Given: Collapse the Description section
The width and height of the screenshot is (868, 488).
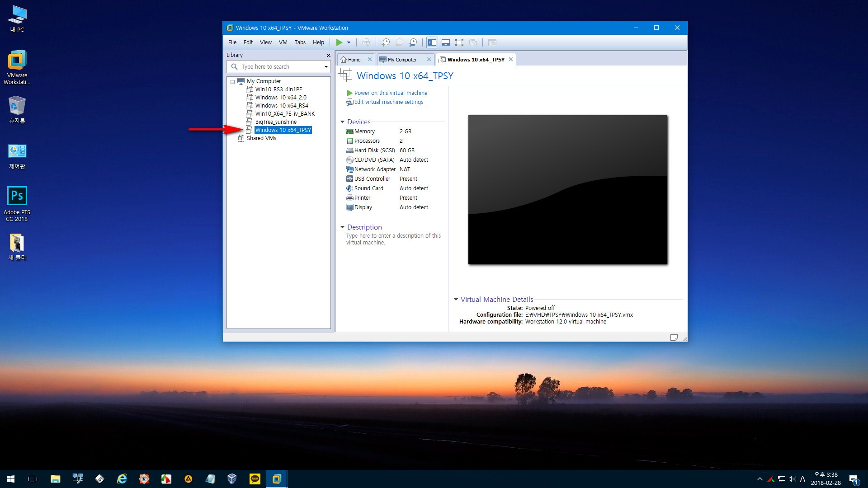Looking at the screenshot, I should pyautogui.click(x=342, y=227).
